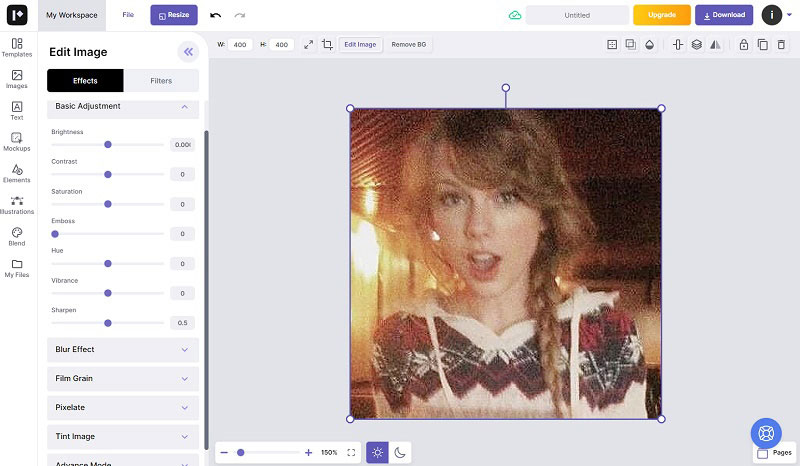Image resolution: width=800 pixels, height=466 pixels.
Task: Click the Edit Image button
Action: point(360,44)
